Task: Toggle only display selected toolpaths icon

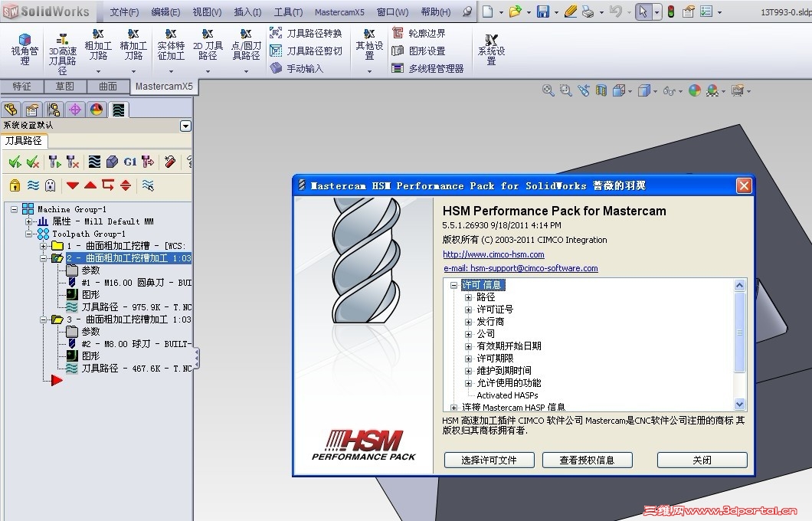Action: [148, 185]
